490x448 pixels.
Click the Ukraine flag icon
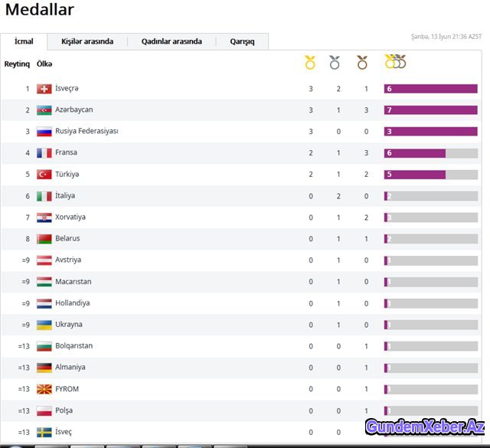(x=44, y=325)
